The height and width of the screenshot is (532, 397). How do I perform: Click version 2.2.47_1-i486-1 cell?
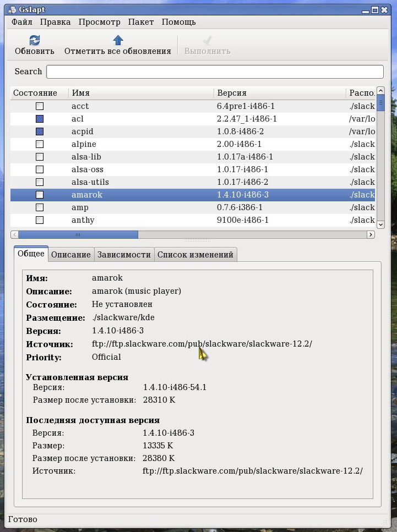click(x=247, y=119)
